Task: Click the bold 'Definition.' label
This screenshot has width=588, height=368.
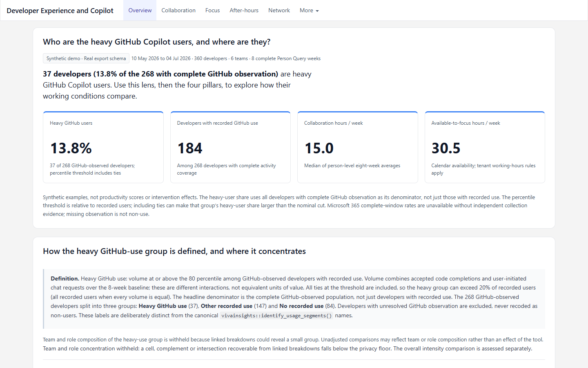Action: [x=65, y=278]
